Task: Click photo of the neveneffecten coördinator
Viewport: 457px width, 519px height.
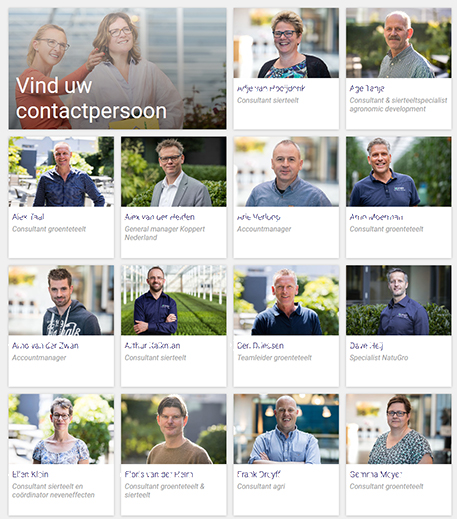Action: [61, 429]
